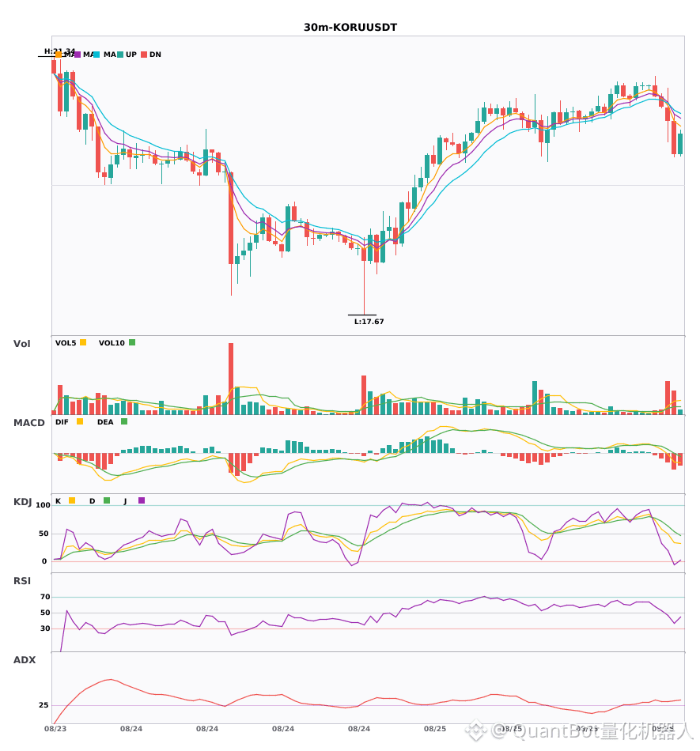The height and width of the screenshot is (751, 700).
Task: Click the green VOL10 legend swatch
Action: pos(132,342)
